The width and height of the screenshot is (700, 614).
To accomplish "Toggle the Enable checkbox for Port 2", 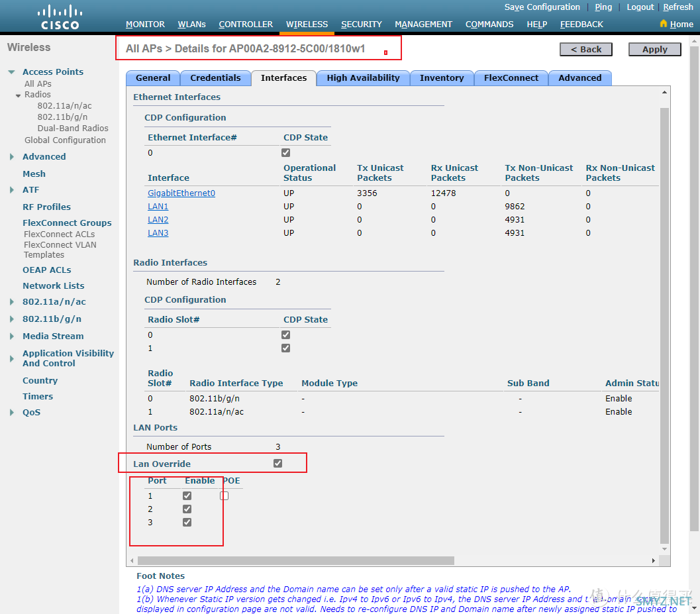I will 187,509.
